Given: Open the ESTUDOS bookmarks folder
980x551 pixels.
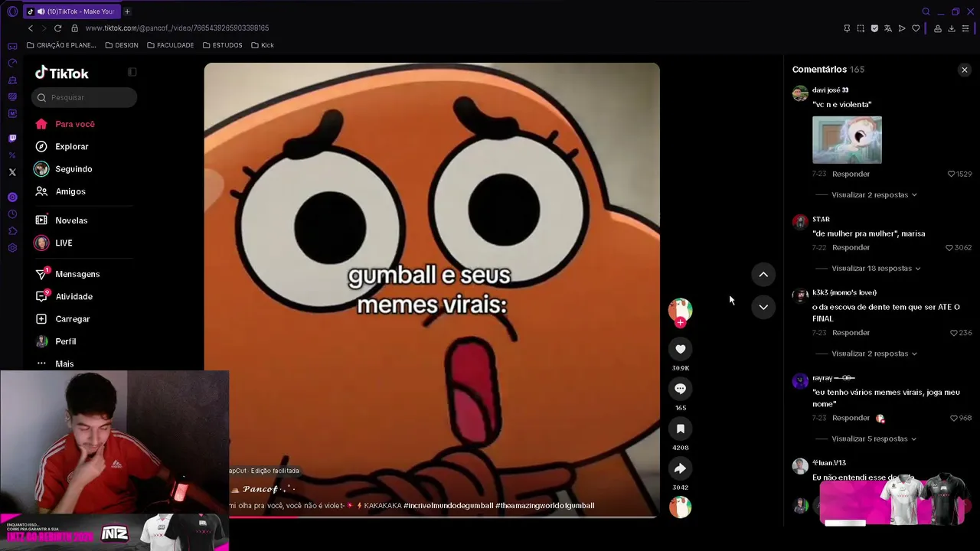Looking at the screenshot, I should tap(222, 45).
